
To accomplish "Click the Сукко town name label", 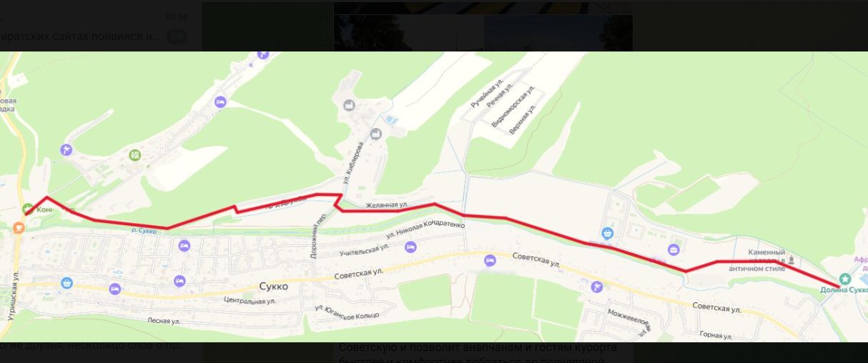I will point(274,287).
